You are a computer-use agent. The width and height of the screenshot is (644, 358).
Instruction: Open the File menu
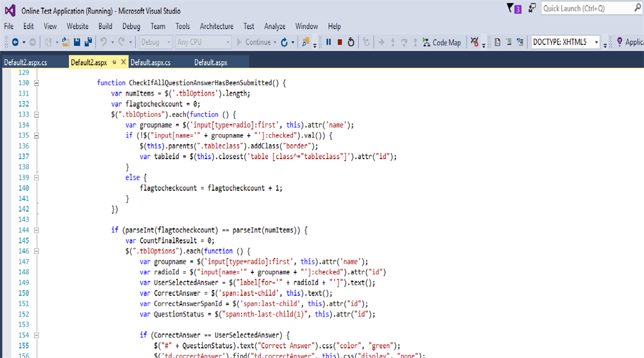point(9,26)
